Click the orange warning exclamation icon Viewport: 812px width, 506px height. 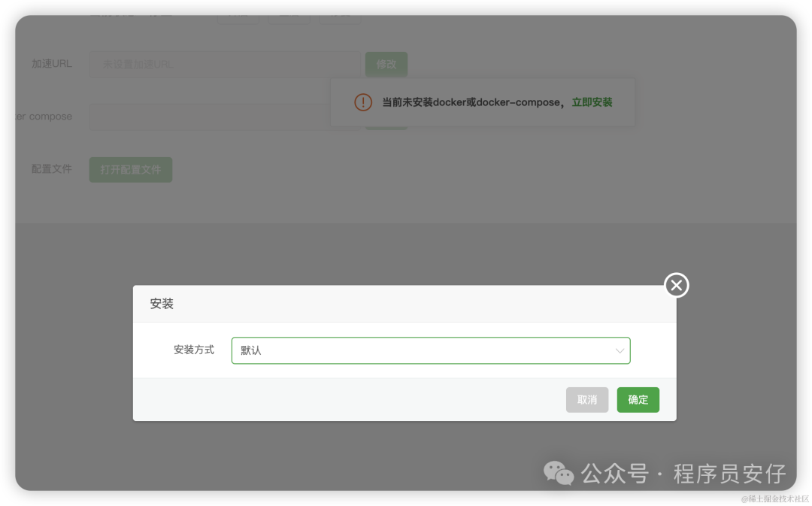tap(363, 102)
